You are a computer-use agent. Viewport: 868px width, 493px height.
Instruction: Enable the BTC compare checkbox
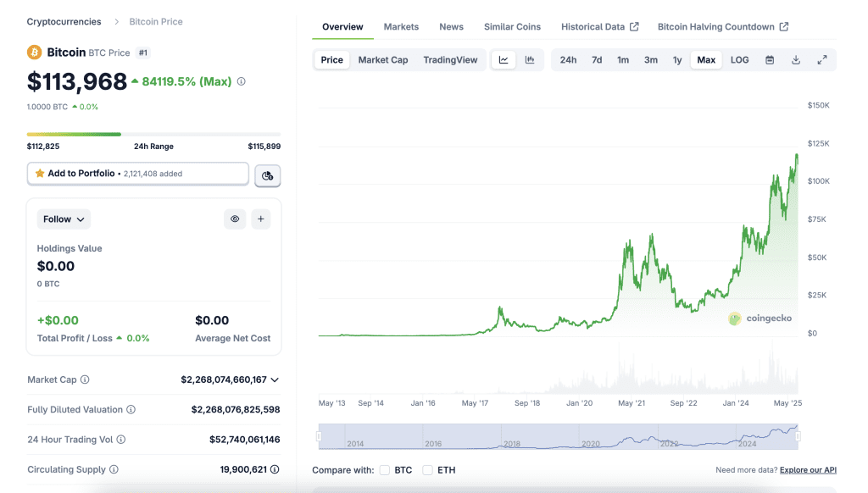(385, 470)
